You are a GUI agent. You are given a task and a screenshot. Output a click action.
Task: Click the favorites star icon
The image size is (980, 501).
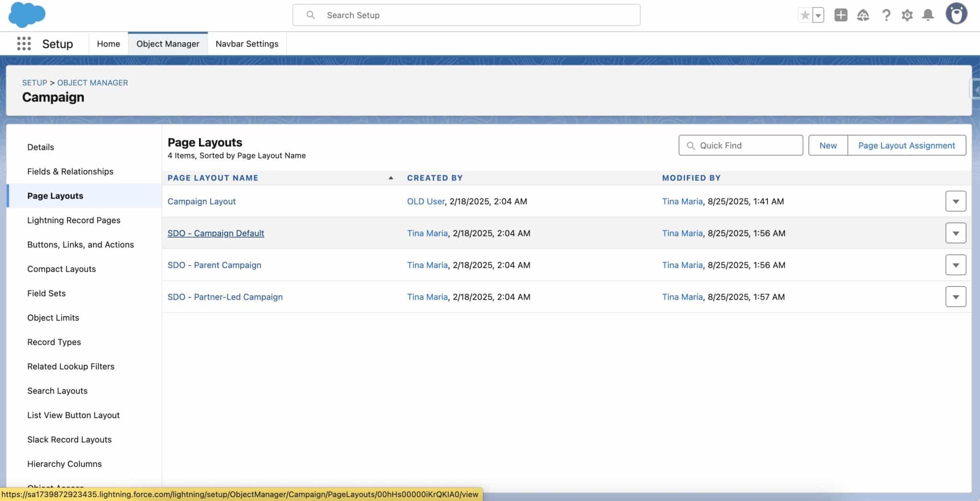click(805, 15)
